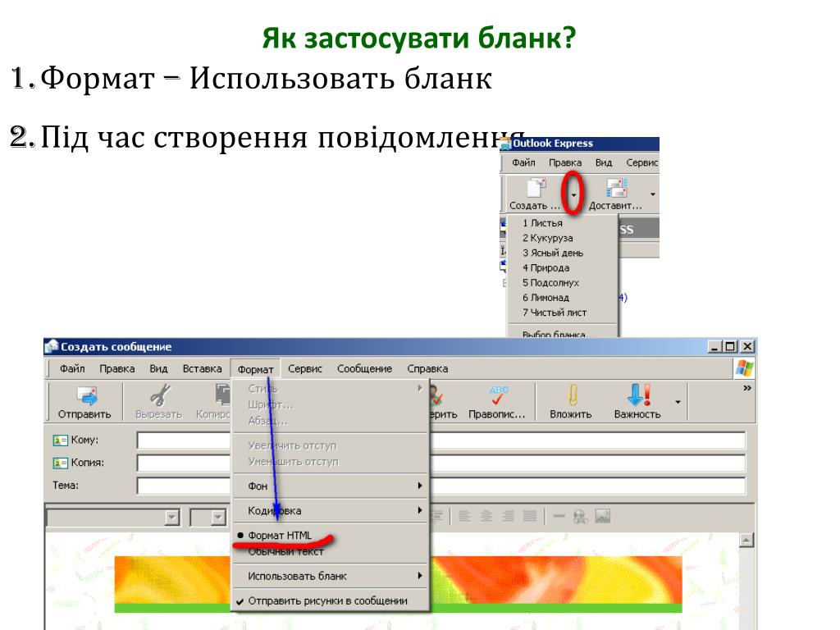Screen dimensions: 840x630
Task: Click the Вложить paperclip icon
Action: coord(572,395)
